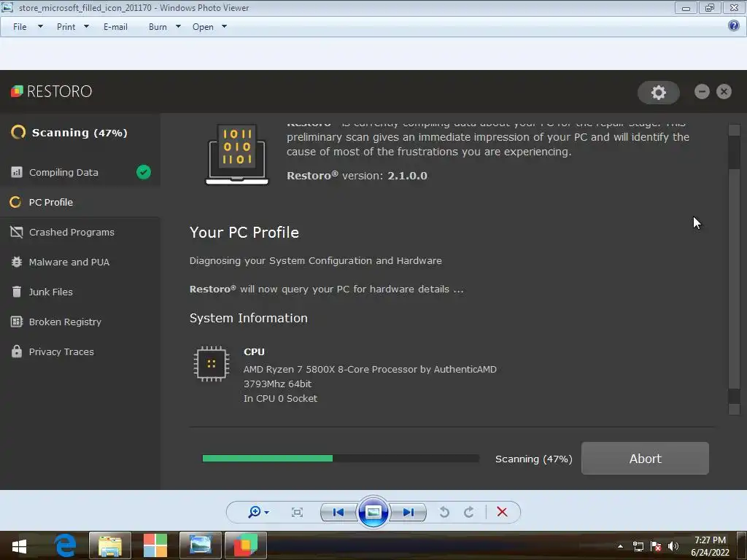Click the volume speaker tray icon

point(673,546)
